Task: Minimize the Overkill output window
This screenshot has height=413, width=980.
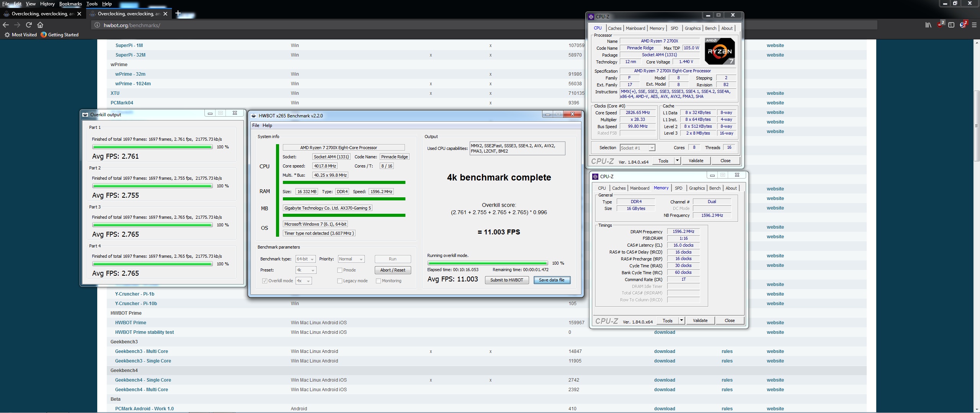Action: click(210, 113)
